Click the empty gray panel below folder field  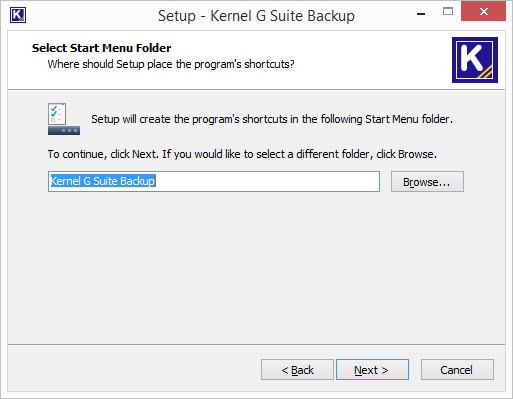click(x=256, y=267)
